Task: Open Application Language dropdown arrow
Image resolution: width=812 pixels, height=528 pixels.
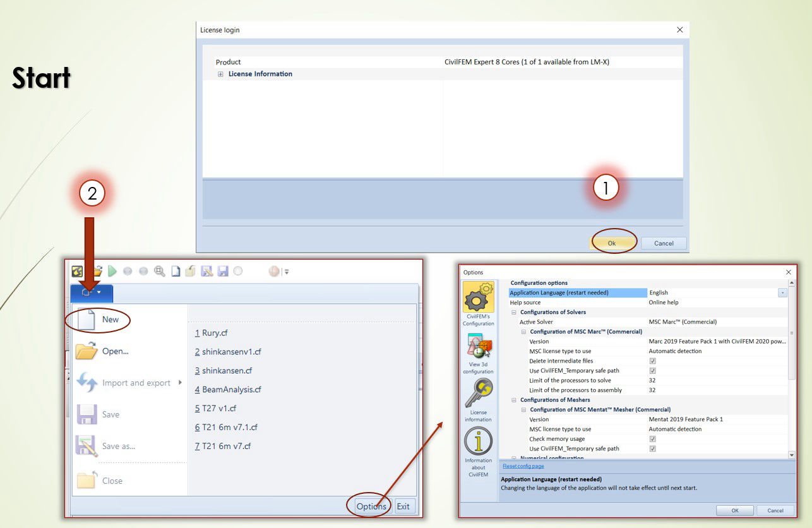Action: [783, 293]
